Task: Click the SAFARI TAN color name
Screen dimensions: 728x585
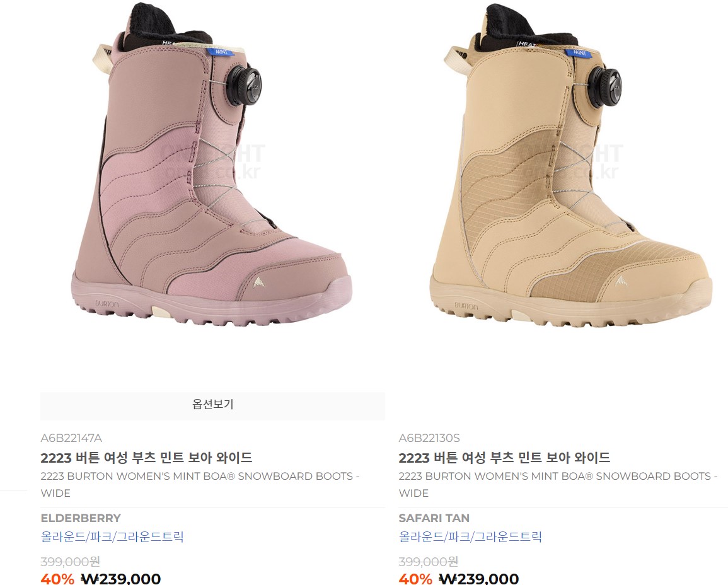Action: point(434,518)
